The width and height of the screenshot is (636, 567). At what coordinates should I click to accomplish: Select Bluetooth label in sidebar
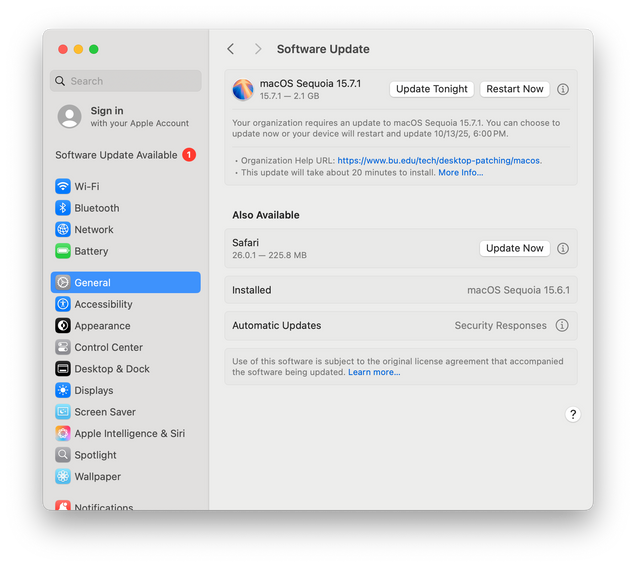[x=97, y=208]
